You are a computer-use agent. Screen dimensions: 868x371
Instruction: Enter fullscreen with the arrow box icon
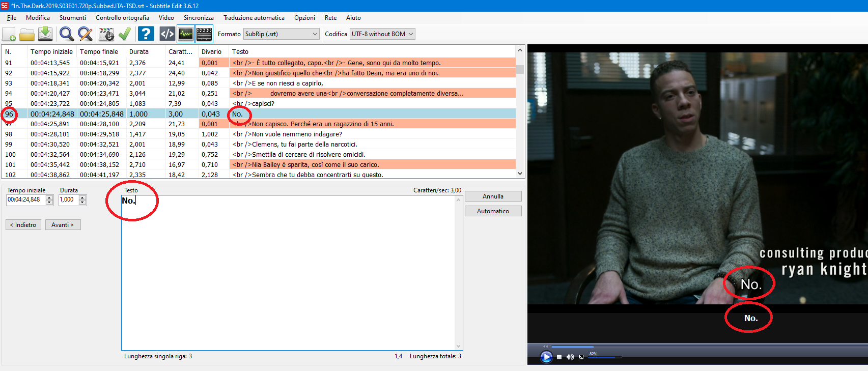[581, 357]
